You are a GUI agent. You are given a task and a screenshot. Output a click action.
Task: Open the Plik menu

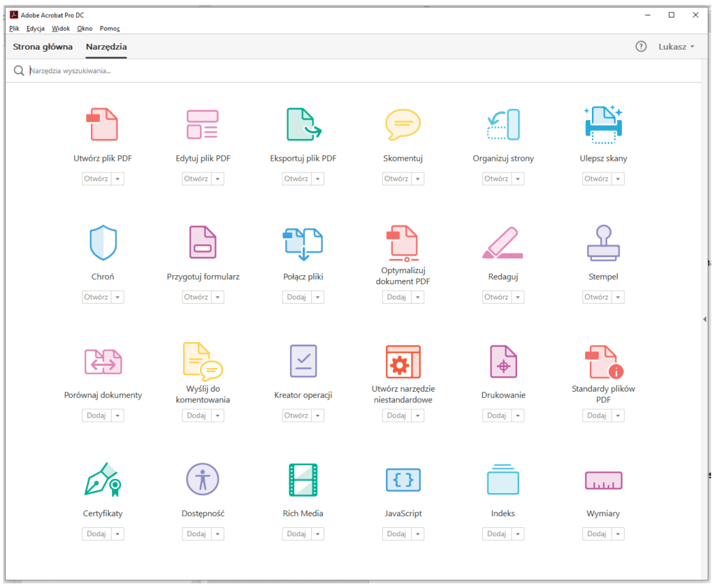pos(15,29)
